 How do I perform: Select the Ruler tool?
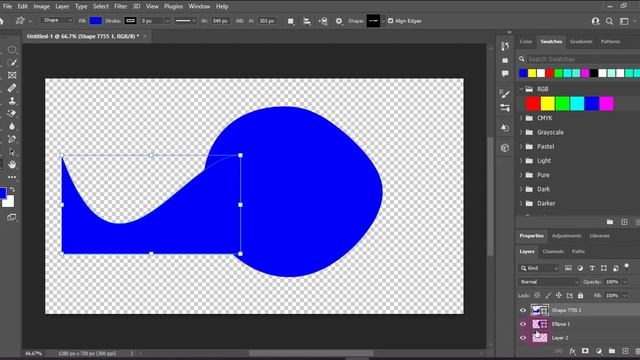[x=12, y=88]
